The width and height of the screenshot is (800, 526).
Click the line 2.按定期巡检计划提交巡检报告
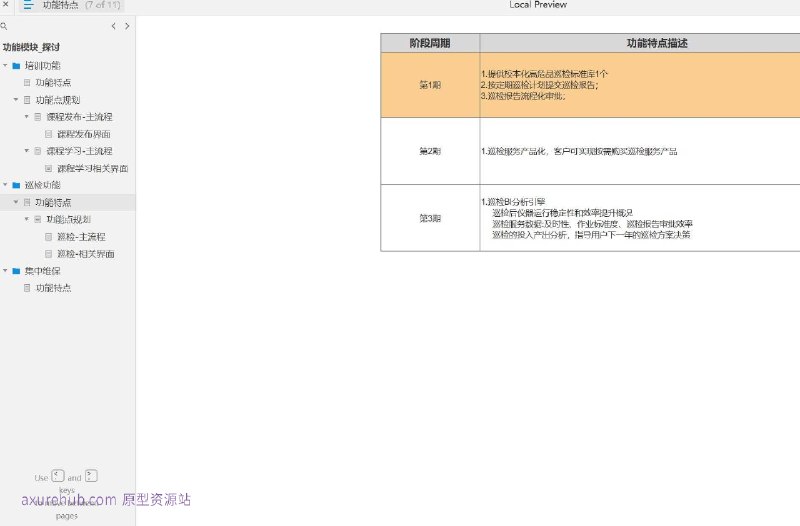tap(540, 85)
